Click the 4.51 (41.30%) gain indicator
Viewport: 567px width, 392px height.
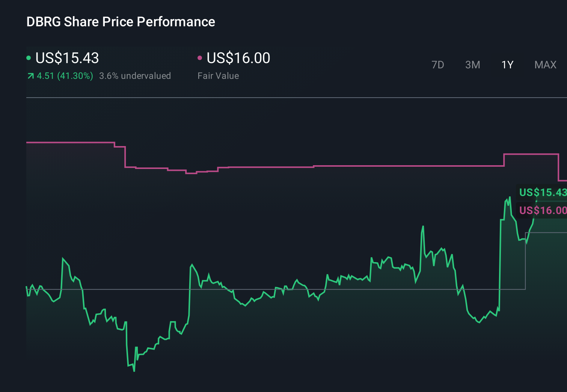coord(65,75)
